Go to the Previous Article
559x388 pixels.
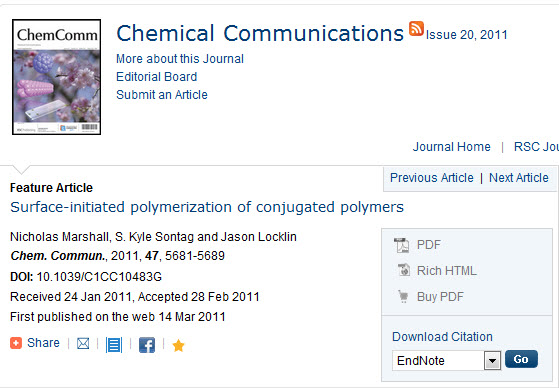point(432,178)
